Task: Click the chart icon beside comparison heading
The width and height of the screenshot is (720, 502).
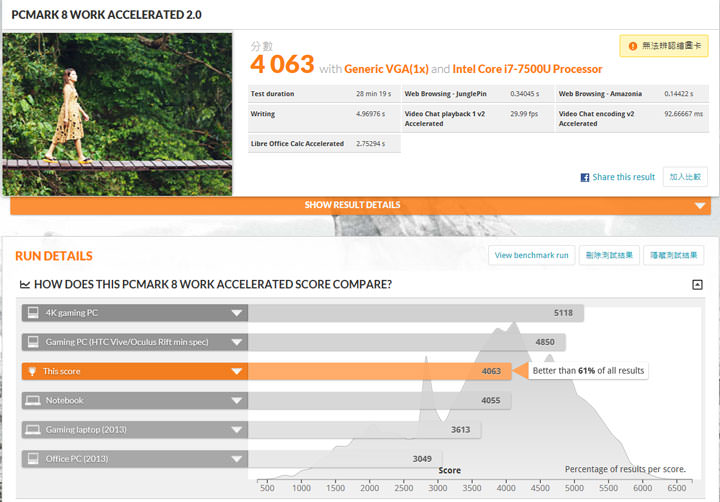Action: point(25,285)
